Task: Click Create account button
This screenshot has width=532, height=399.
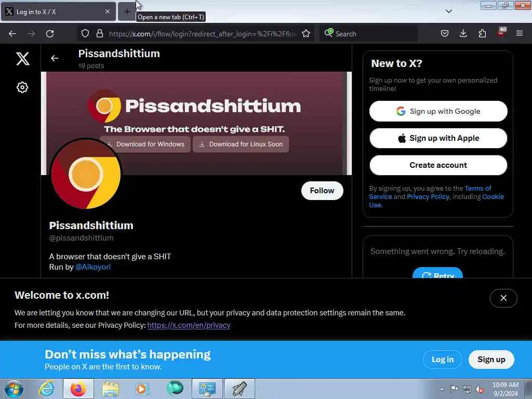Action: 438,165
